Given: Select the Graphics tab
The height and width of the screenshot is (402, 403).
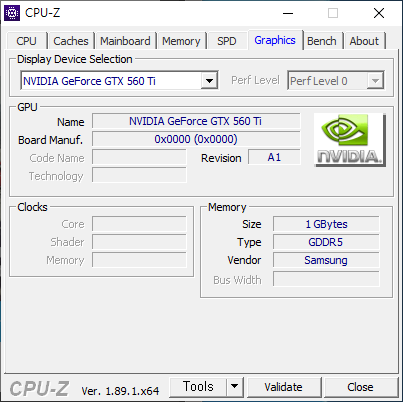Looking at the screenshot, I should pyautogui.click(x=275, y=40).
